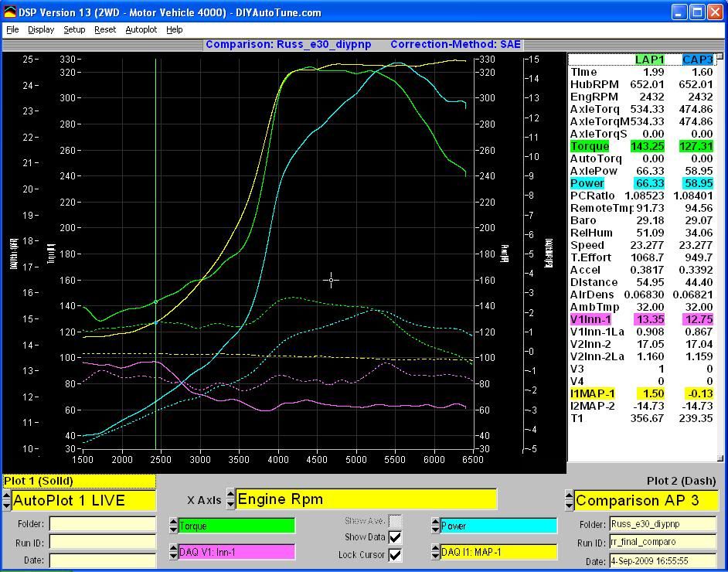Click the Power value 58.95 in CAP3
Image resolution: width=728 pixels, height=572 pixels.
point(698,183)
